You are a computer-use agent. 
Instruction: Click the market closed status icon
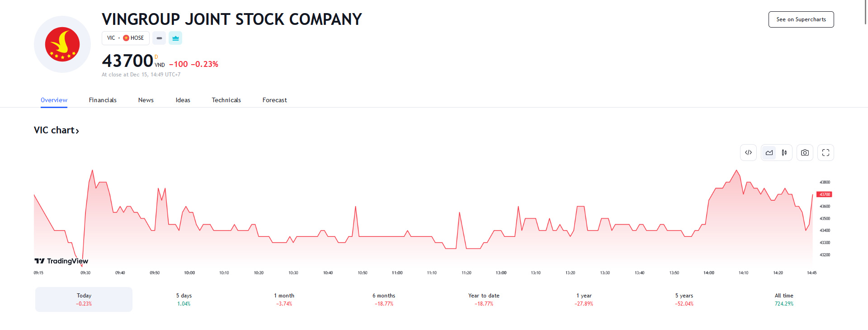coord(159,38)
